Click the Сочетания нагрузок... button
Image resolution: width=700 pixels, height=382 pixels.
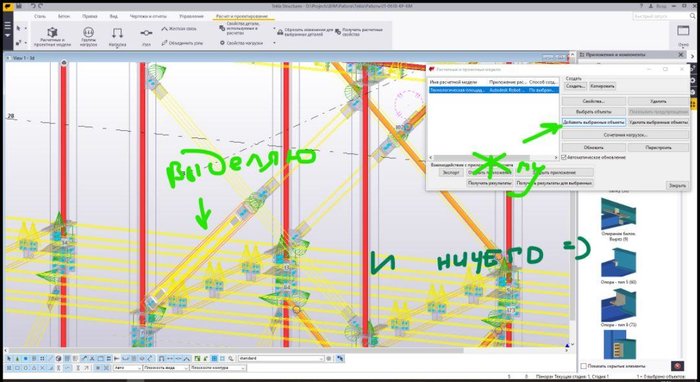(625, 134)
